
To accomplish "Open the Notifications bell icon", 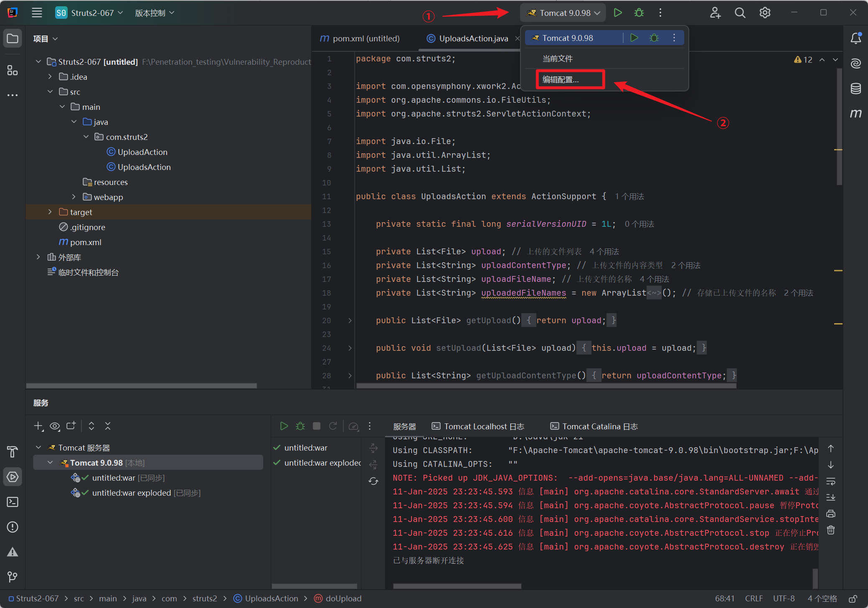I will [x=855, y=38].
